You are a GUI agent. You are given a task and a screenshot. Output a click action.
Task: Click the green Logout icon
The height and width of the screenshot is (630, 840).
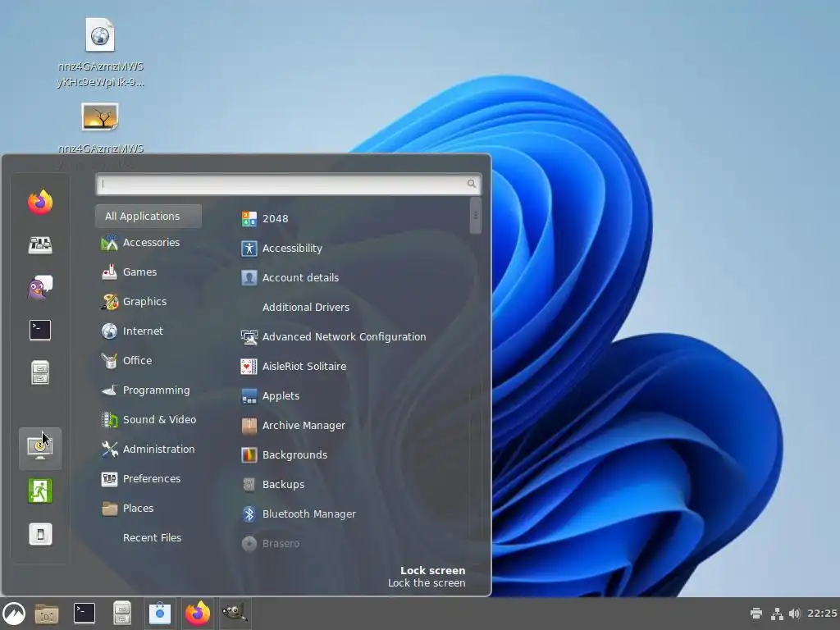pos(40,491)
